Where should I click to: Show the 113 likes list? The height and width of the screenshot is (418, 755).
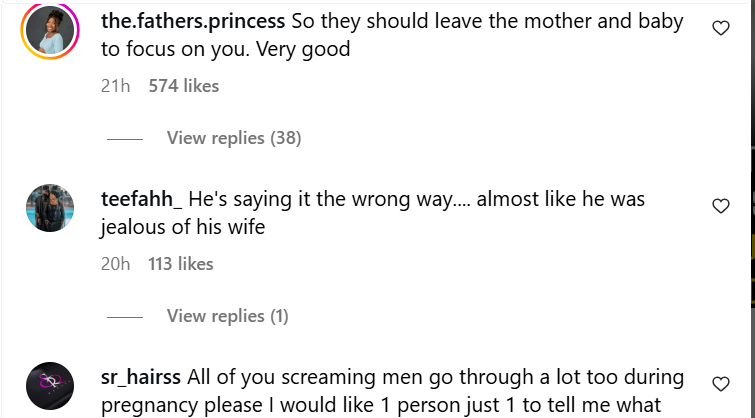tap(181, 264)
